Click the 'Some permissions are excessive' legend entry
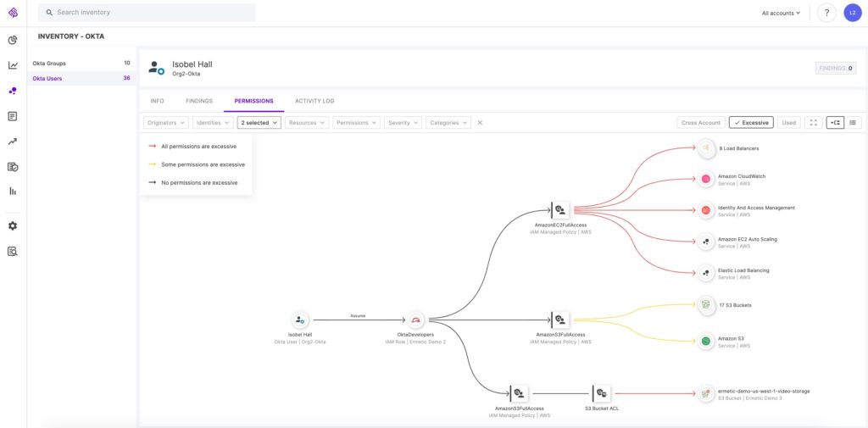The height and width of the screenshot is (428, 868). [197, 164]
